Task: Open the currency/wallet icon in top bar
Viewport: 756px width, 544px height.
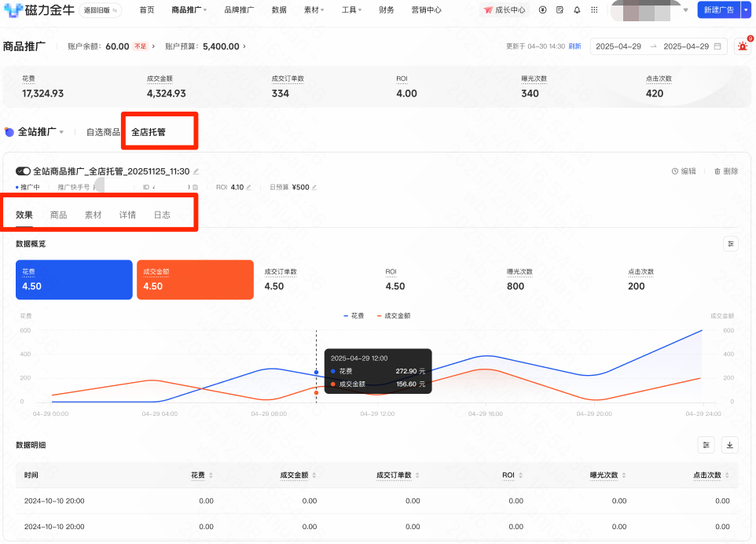Action: pos(542,9)
